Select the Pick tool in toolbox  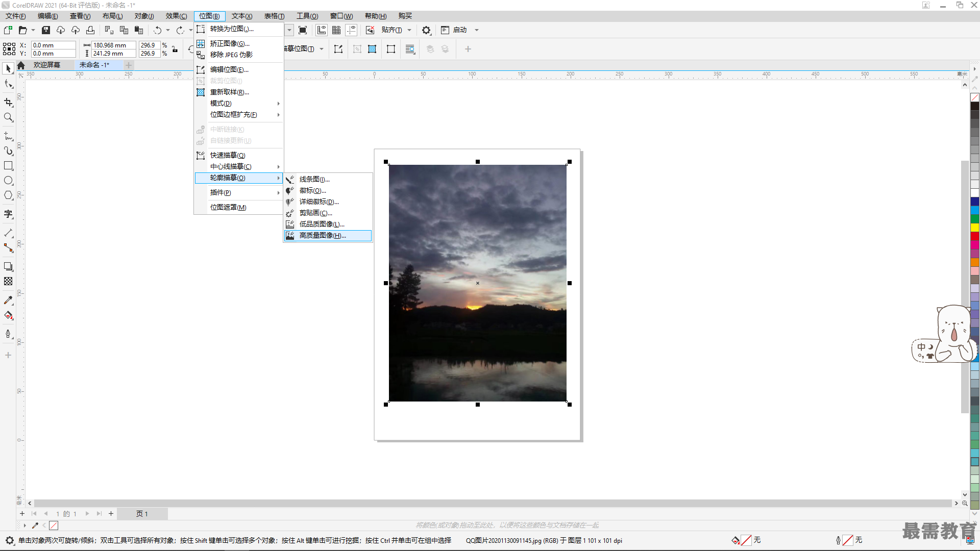tap(8, 68)
